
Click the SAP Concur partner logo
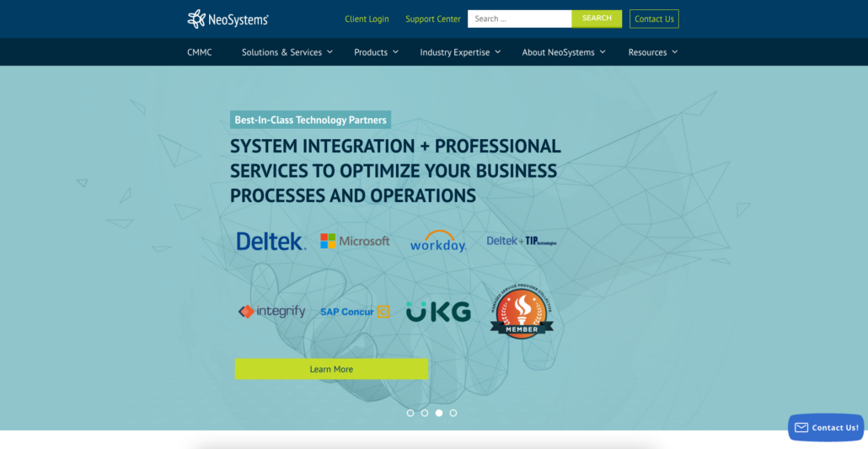pyautogui.click(x=355, y=312)
